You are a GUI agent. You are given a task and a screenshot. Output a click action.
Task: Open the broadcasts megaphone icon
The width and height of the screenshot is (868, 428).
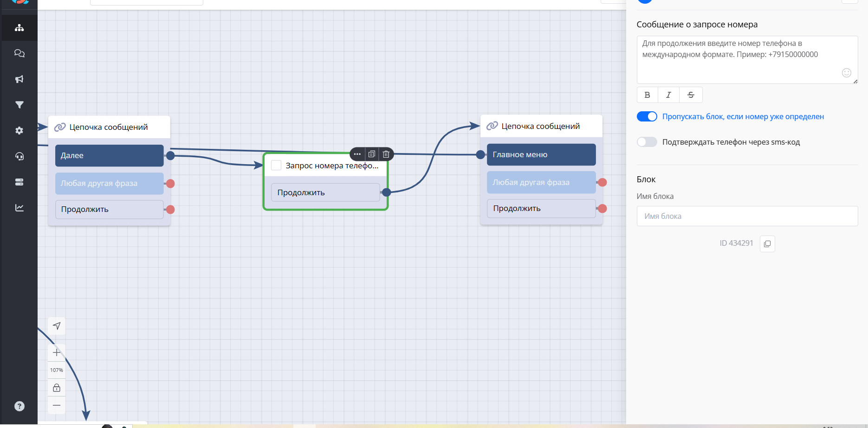(x=19, y=79)
